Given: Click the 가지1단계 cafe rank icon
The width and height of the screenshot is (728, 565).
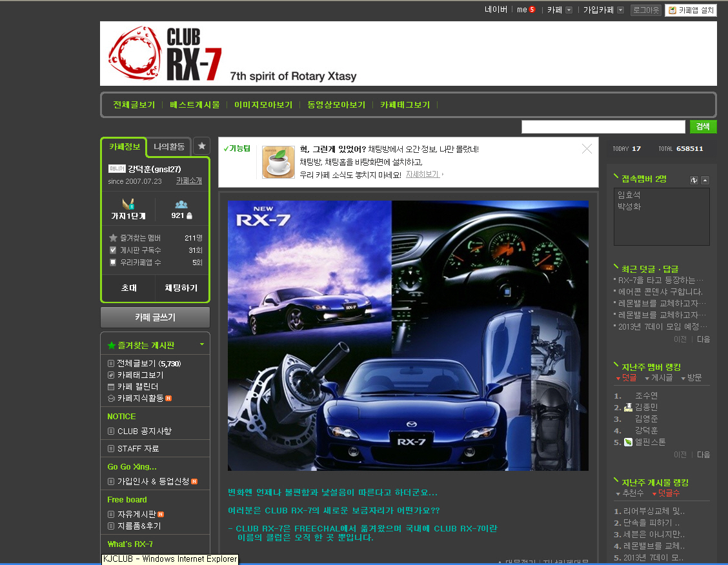Looking at the screenshot, I should [x=128, y=204].
